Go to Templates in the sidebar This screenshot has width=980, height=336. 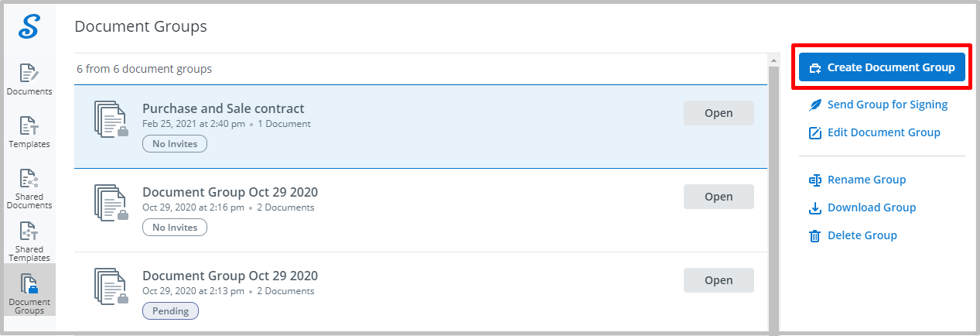coord(29,132)
